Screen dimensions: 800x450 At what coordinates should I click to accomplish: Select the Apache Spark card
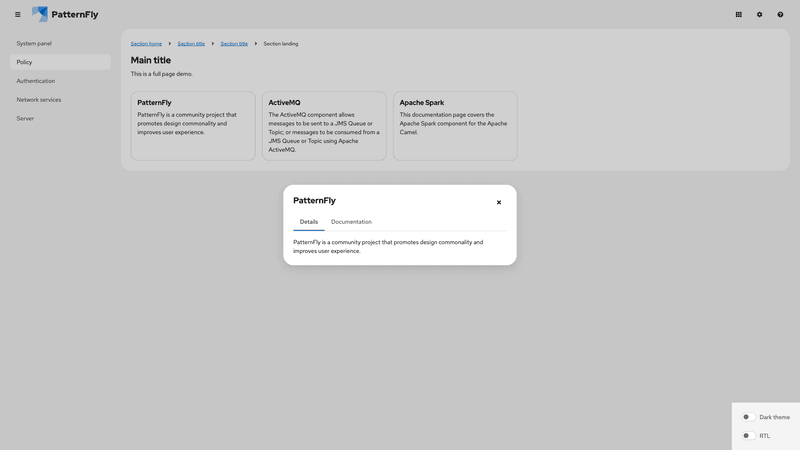click(x=455, y=126)
